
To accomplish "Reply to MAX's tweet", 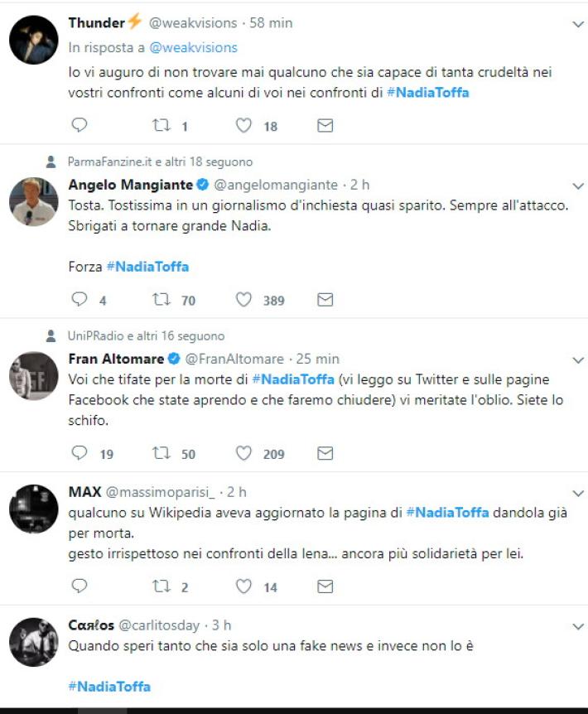I will (x=80, y=586).
